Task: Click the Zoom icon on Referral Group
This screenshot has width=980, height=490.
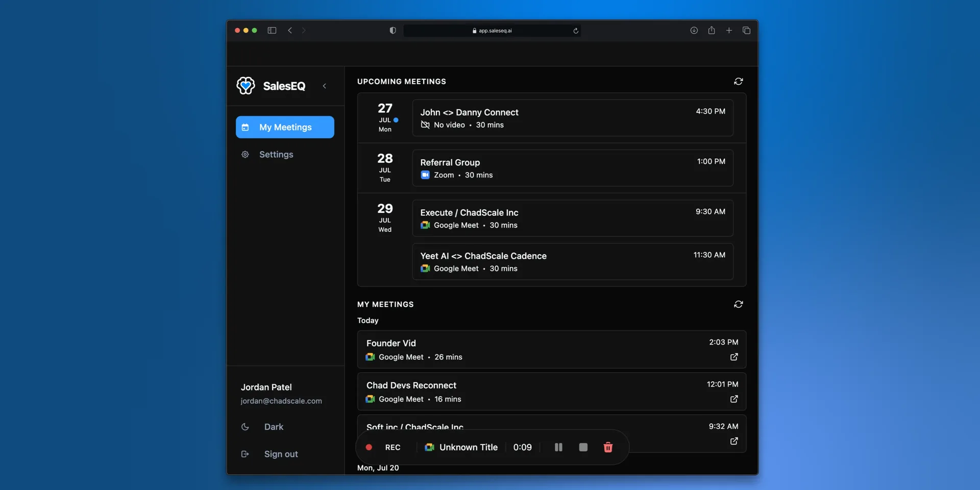Action: click(425, 175)
